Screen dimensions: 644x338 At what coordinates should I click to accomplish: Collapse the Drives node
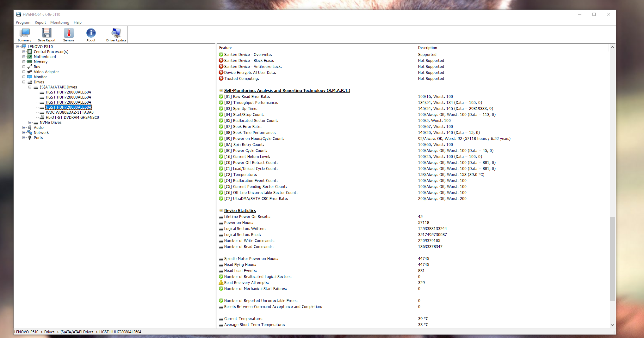[x=24, y=82]
